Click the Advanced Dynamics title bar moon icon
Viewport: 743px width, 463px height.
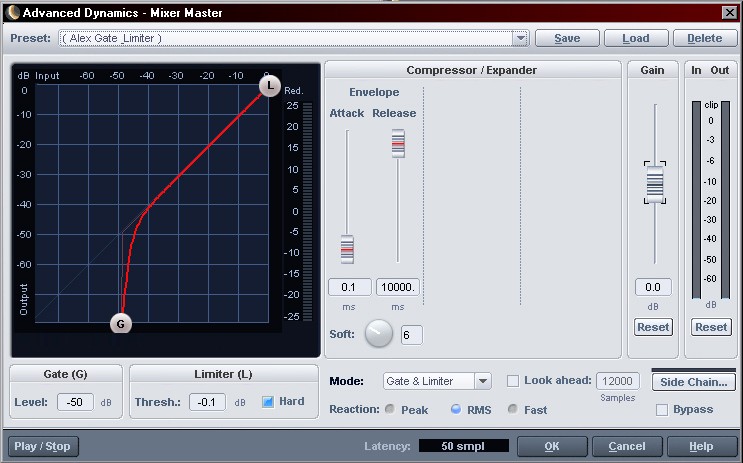click(14, 13)
